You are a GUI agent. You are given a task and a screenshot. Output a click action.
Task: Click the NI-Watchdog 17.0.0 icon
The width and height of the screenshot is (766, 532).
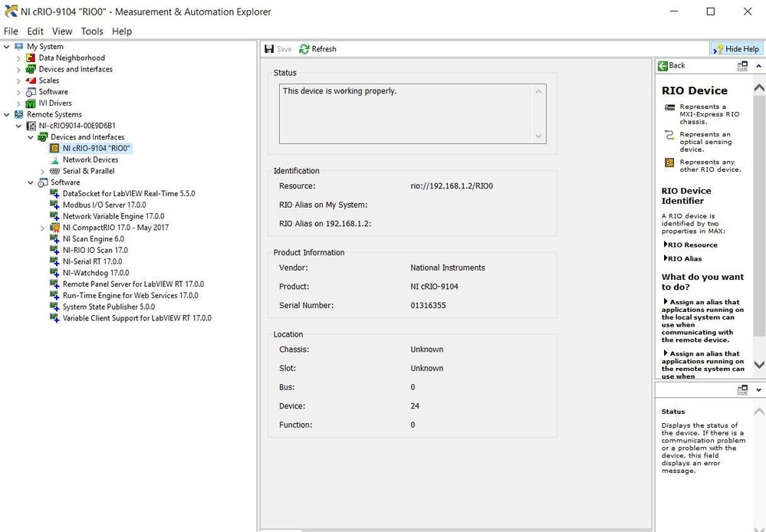point(54,273)
